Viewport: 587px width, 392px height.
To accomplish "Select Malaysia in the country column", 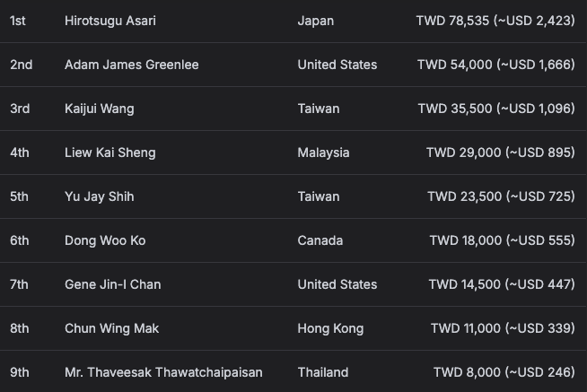I will click(x=323, y=152).
